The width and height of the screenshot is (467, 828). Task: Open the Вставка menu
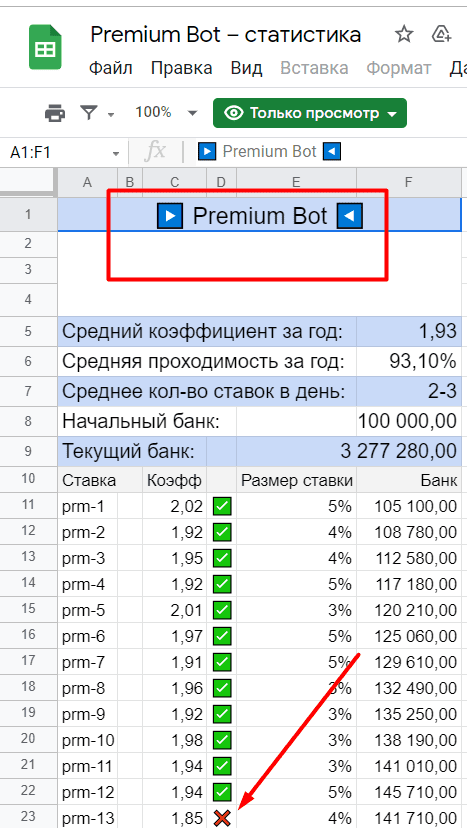point(314,68)
